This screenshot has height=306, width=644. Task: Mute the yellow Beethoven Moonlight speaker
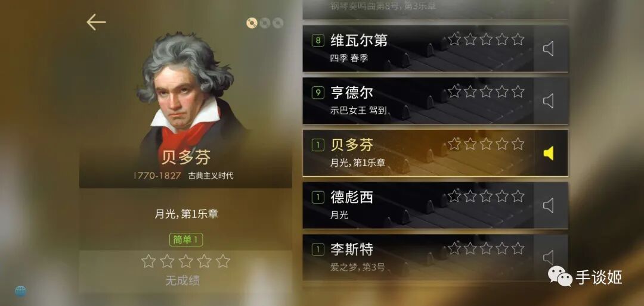click(x=549, y=153)
